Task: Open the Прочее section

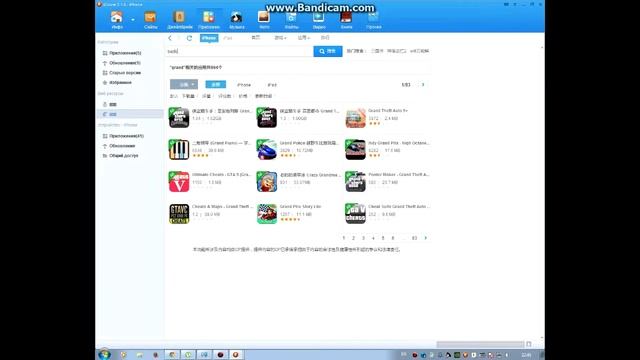Action: (x=373, y=20)
